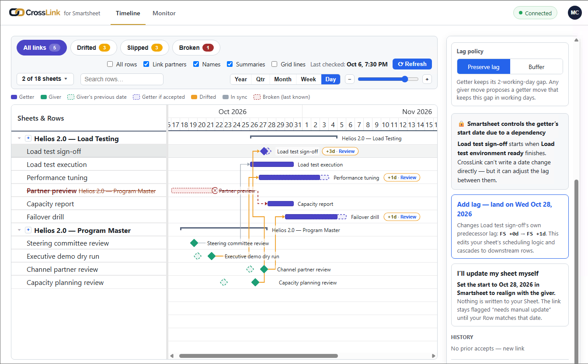Image resolution: width=588 pixels, height=364 pixels.
Task: Switch lag policy to Buffer
Action: (536, 67)
